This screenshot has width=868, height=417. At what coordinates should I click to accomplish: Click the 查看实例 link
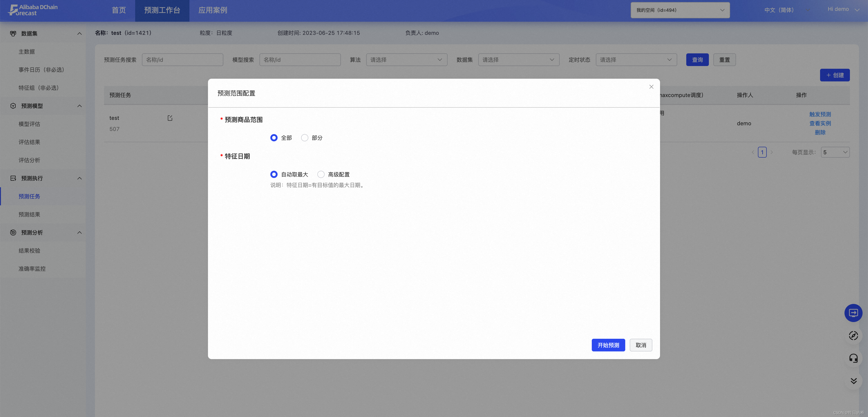pyautogui.click(x=820, y=123)
